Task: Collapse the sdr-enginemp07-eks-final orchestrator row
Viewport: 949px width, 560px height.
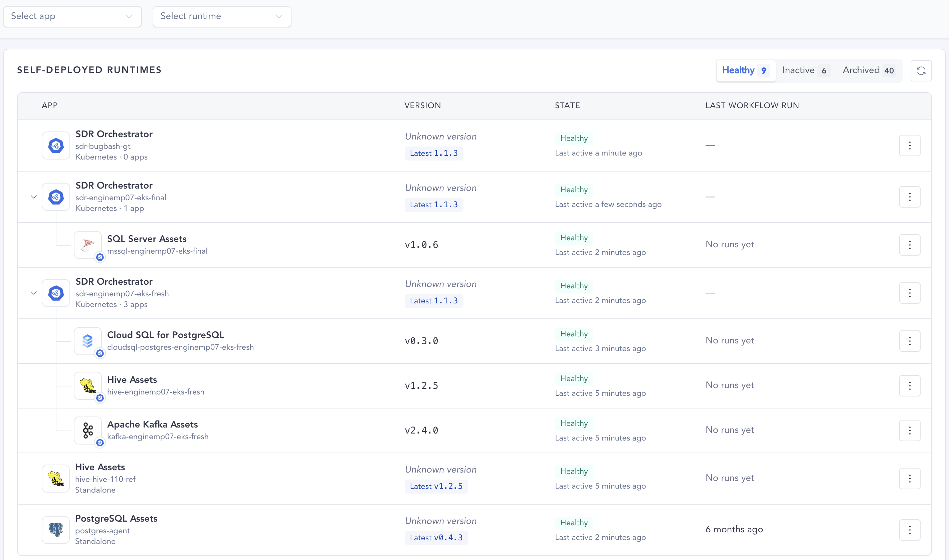Action: pyautogui.click(x=34, y=197)
